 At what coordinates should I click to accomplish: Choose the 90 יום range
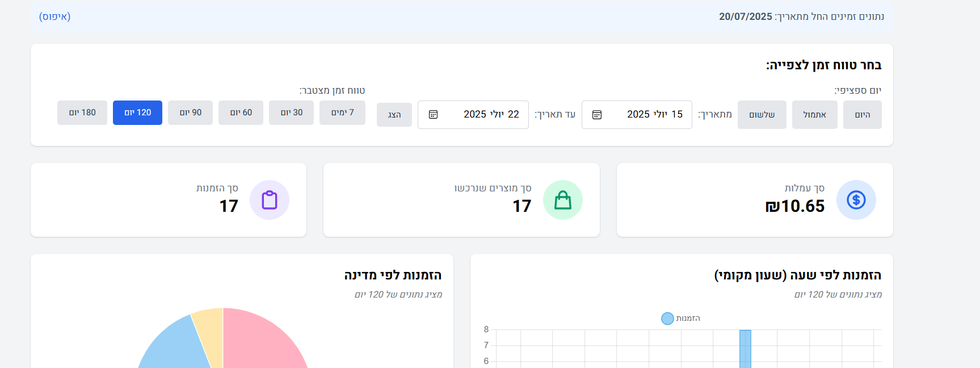tap(190, 112)
